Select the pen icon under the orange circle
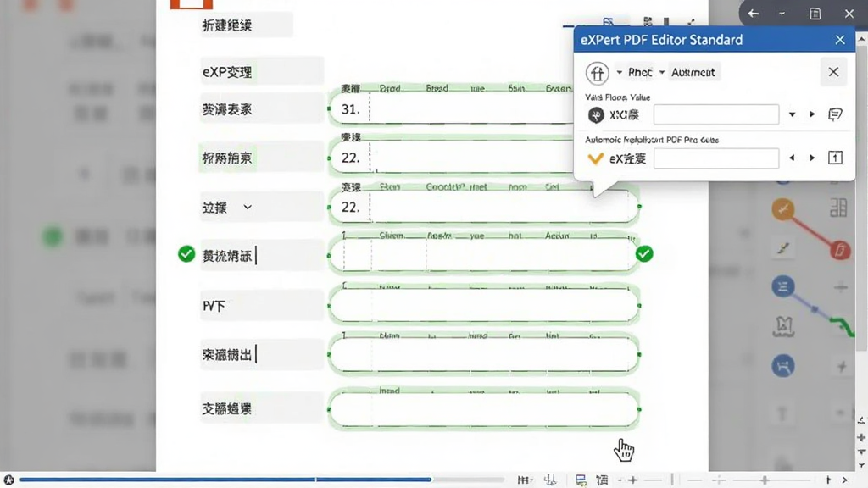 click(782, 248)
